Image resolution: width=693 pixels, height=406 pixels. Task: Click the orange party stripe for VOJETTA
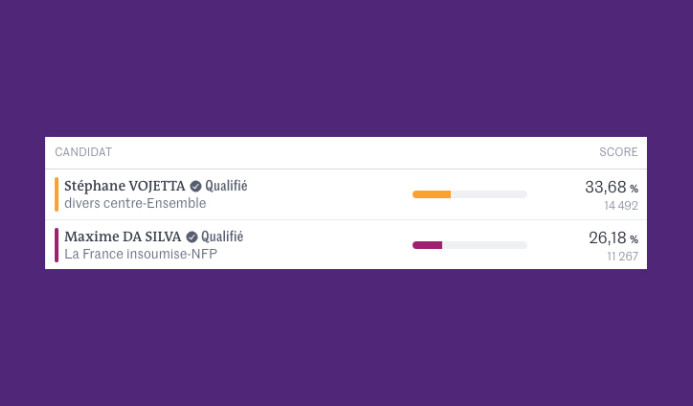57,194
